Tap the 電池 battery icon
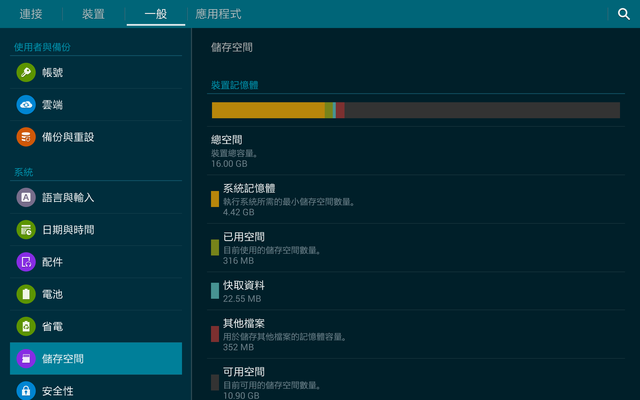Screen dimensions: 640x400 pyautogui.click(x=26, y=294)
